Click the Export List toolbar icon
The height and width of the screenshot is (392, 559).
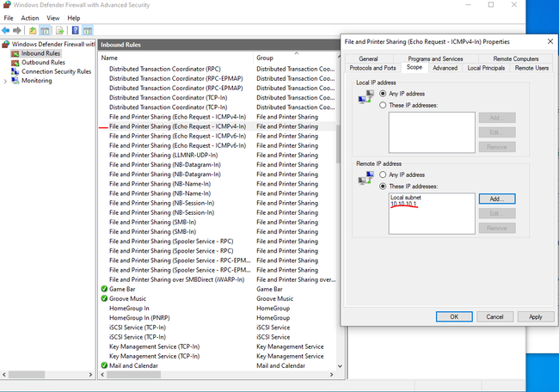coord(59,31)
